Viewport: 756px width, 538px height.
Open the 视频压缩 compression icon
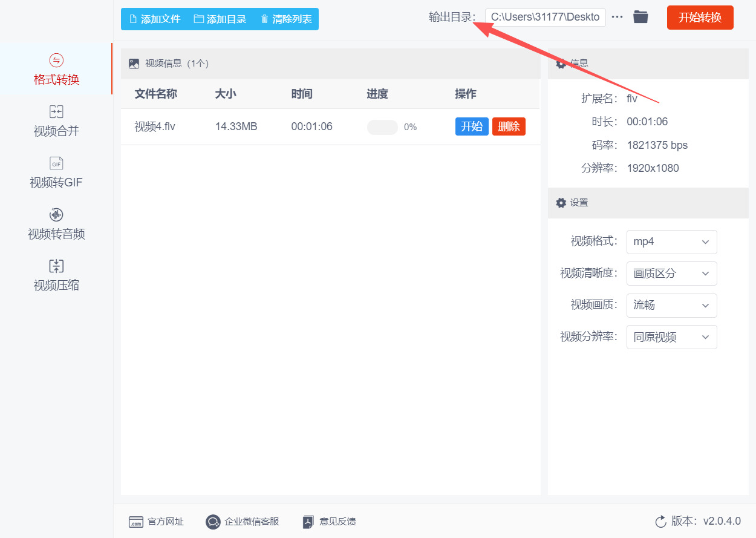click(56, 266)
